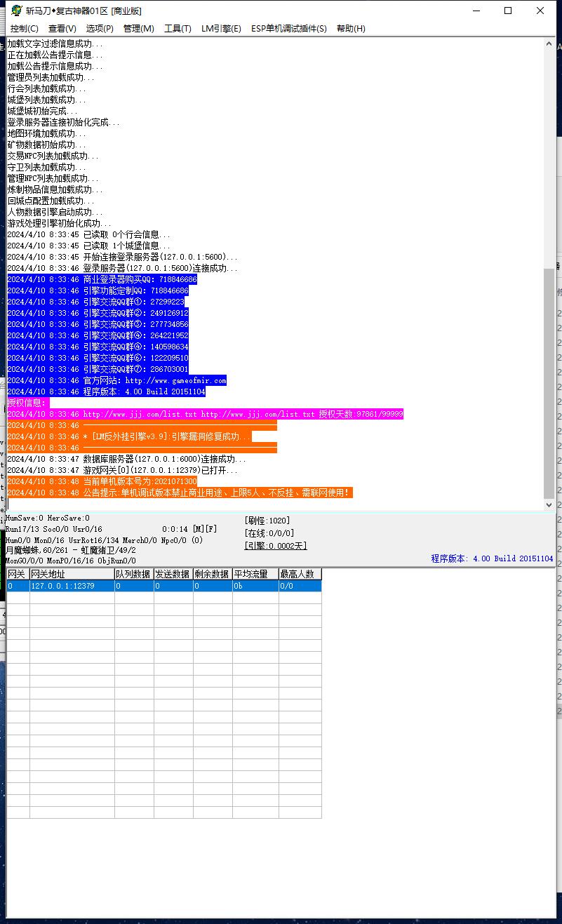Open the 查看(V) menu
The image size is (562, 924).
[x=62, y=29]
